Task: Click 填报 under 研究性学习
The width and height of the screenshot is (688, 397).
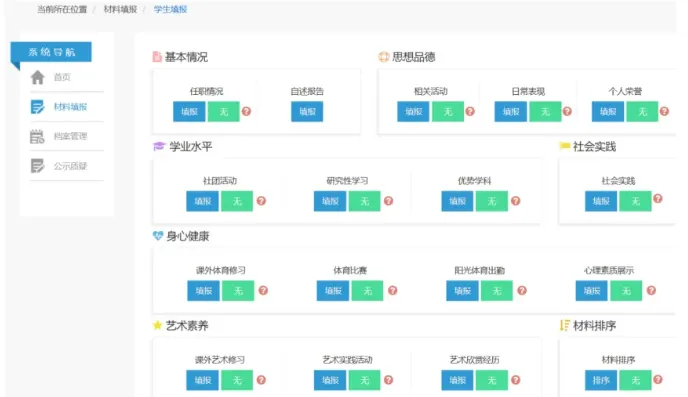Action: coord(330,201)
